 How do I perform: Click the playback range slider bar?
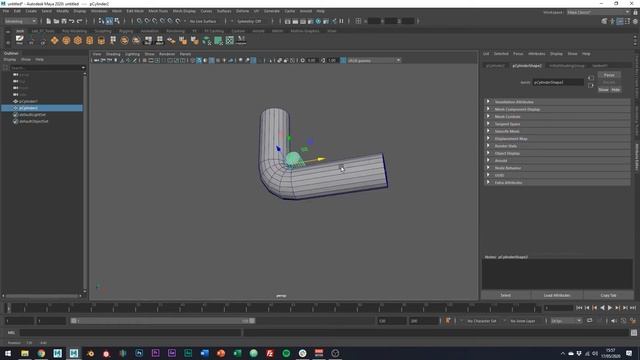163,321
